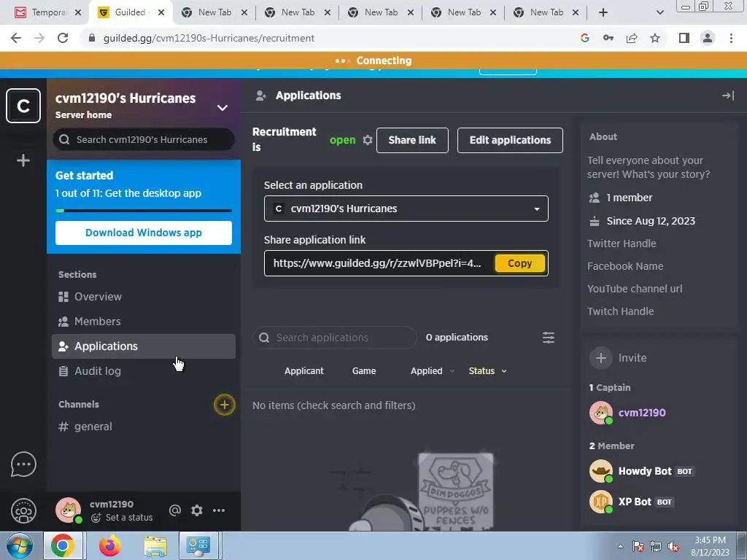Open recruitment settings gear next to open
Image resolution: width=747 pixels, height=560 pixels.
tap(368, 140)
